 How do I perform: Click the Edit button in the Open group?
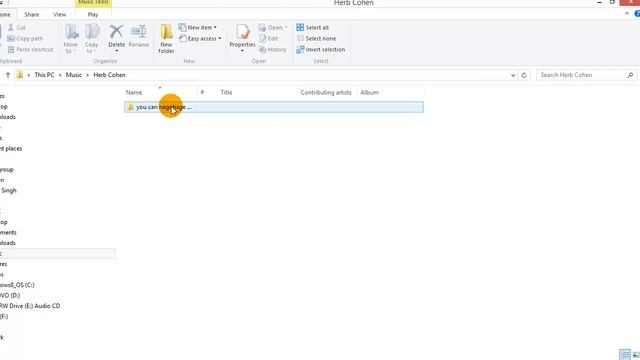pos(269,38)
